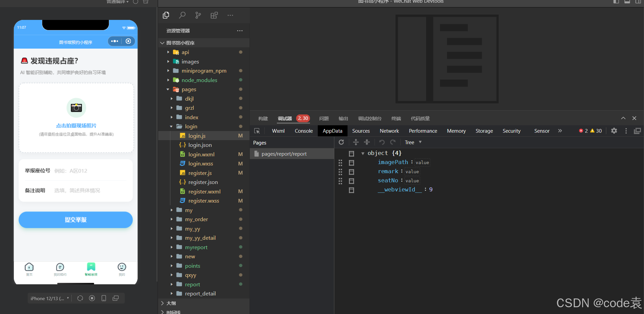Click the undo arrow in AppData toolbar
The height and width of the screenshot is (314, 644).
point(382,142)
